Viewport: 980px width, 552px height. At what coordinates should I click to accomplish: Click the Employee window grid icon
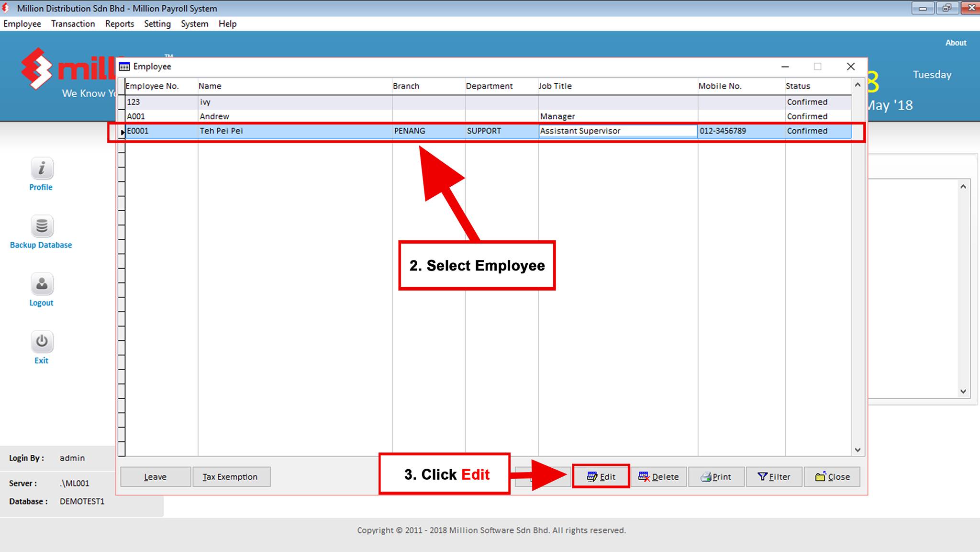pos(124,67)
